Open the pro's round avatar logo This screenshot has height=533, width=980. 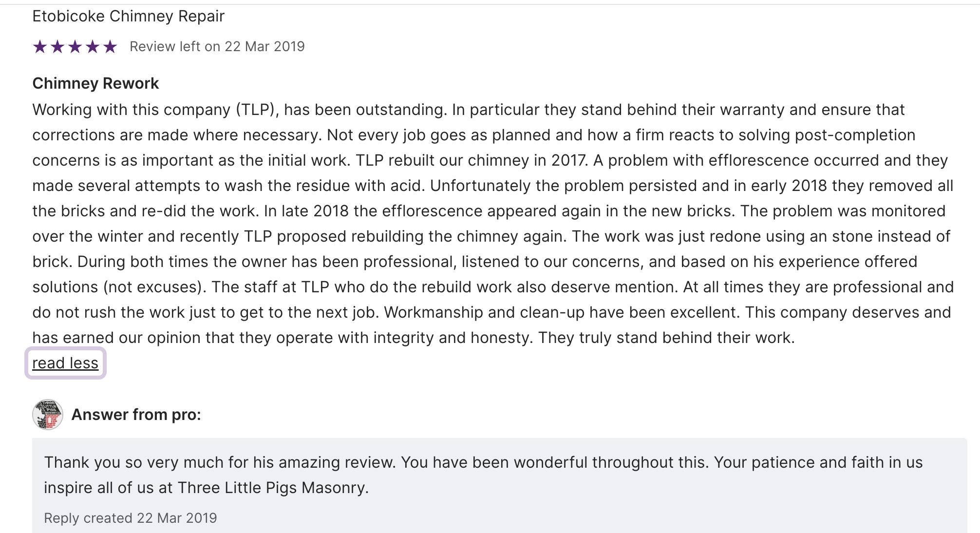coord(48,415)
